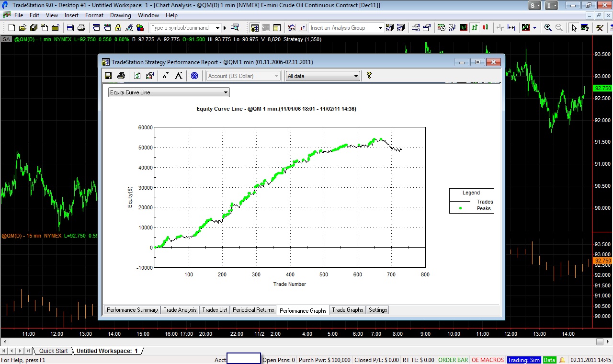Print the Strategy Performance Report
Viewport: 613px width, 364px height.
point(121,76)
